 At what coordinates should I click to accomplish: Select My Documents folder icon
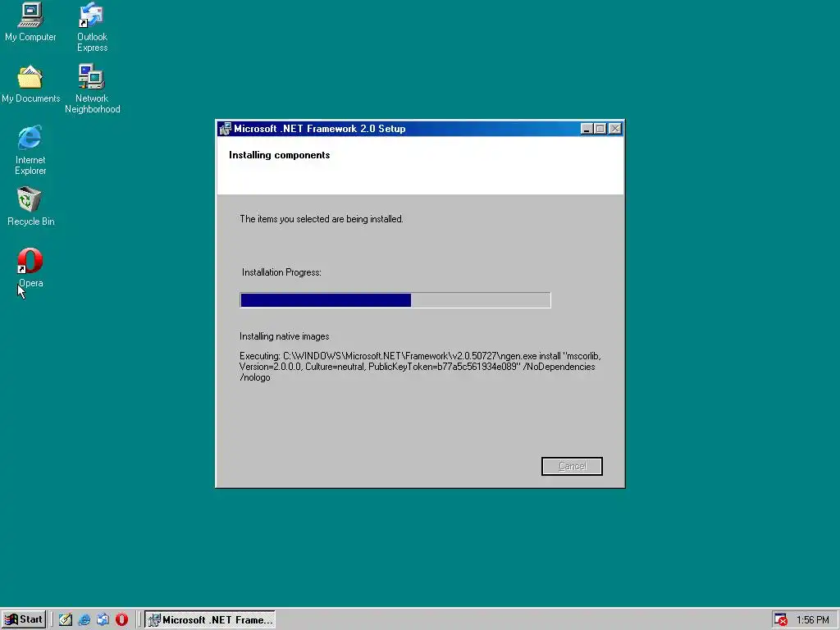point(30,84)
